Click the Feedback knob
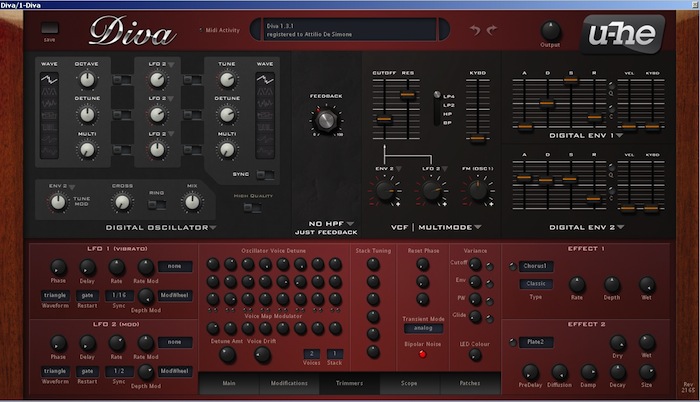 pyautogui.click(x=326, y=120)
